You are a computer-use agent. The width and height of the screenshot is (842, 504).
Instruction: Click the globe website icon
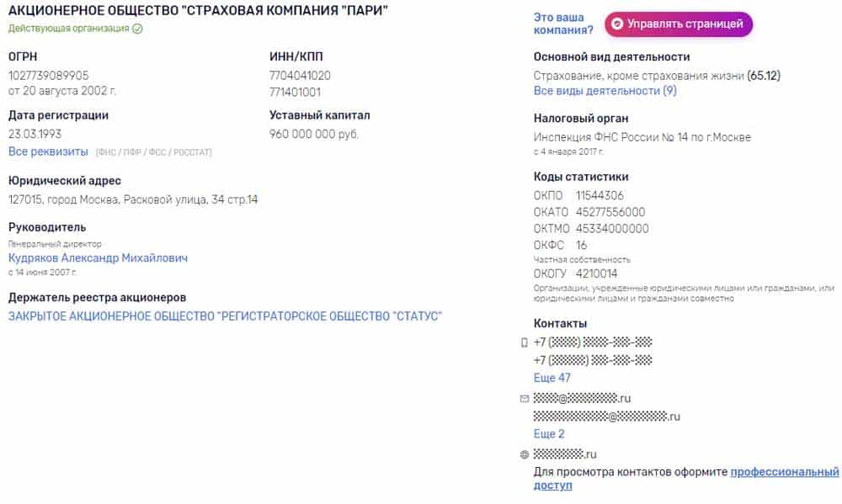[525, 454]
